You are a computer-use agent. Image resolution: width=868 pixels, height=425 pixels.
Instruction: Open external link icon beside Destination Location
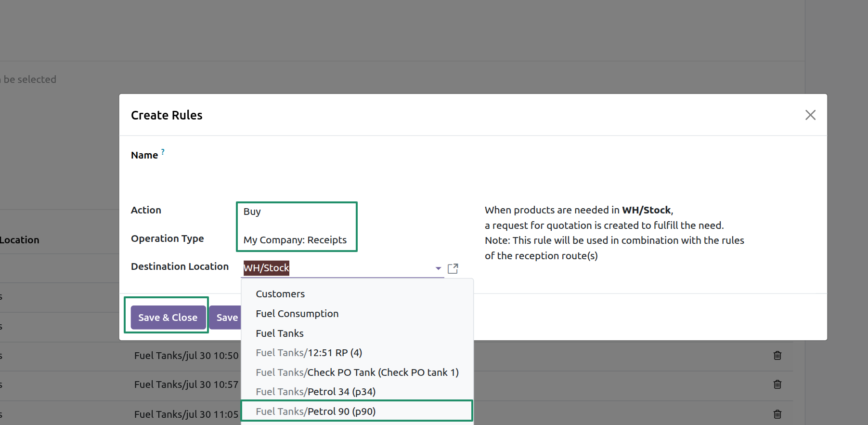point(453,268)
